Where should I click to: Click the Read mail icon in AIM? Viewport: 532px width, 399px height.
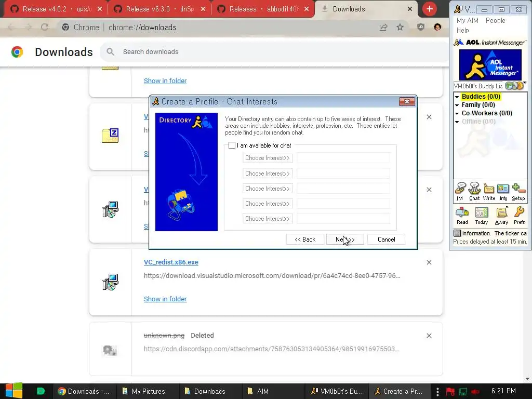pos(462,216)
